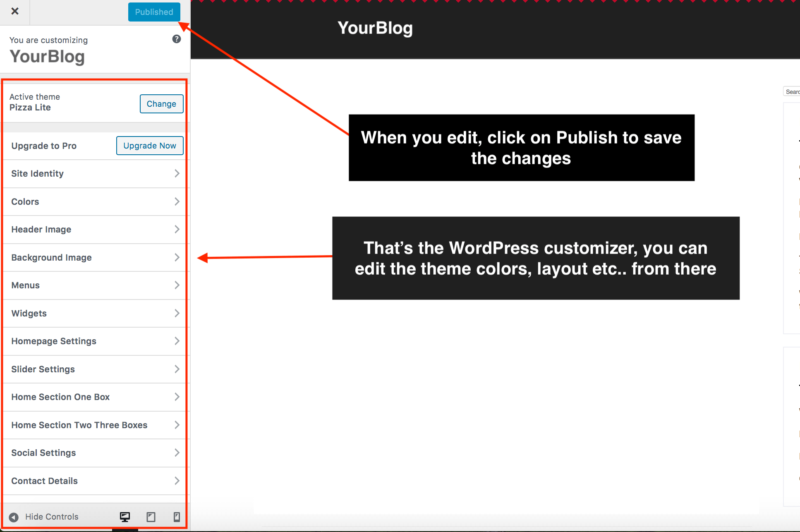
Task: Switch to desktop preview mode
Action: tap(125, 517)
